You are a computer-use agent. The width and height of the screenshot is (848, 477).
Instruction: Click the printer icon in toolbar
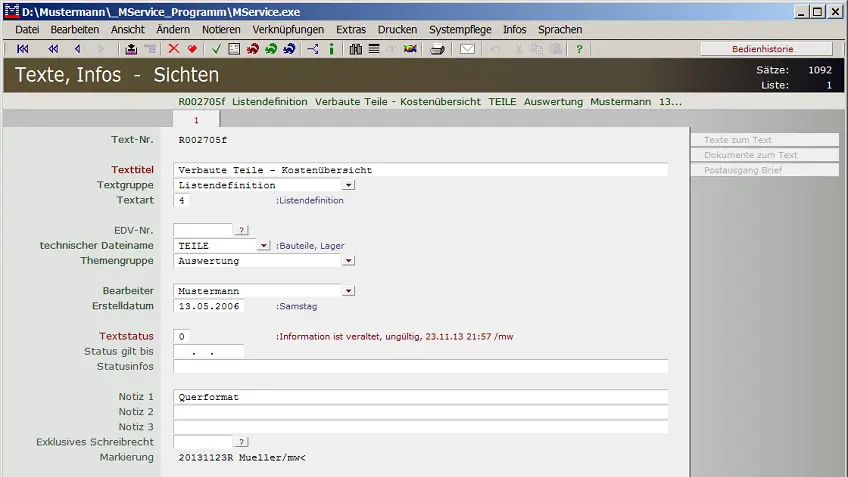click(x=437, y=49)
